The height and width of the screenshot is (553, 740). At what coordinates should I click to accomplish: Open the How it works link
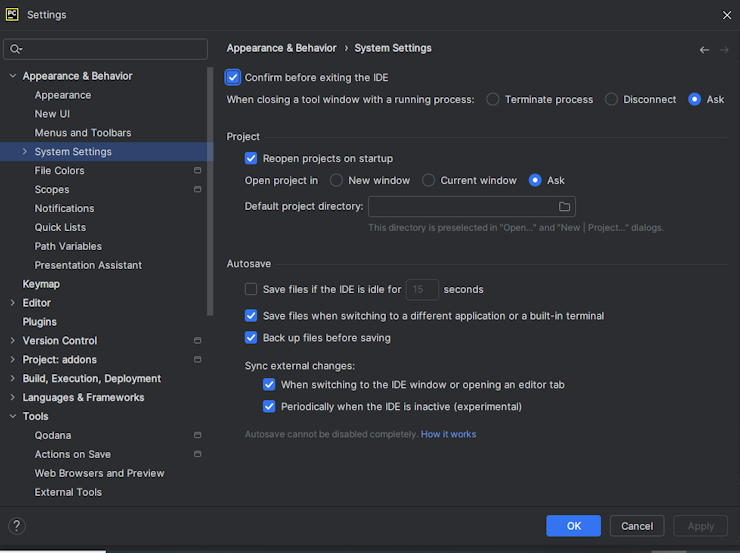pyautogui.click(x=448, y=434)
